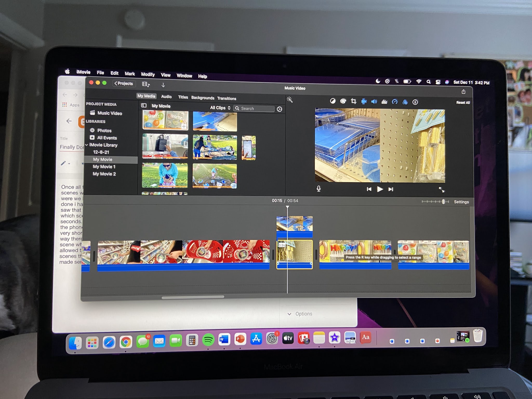Switch to Titles tab
532x399 pixels.
tap(183, 97)
